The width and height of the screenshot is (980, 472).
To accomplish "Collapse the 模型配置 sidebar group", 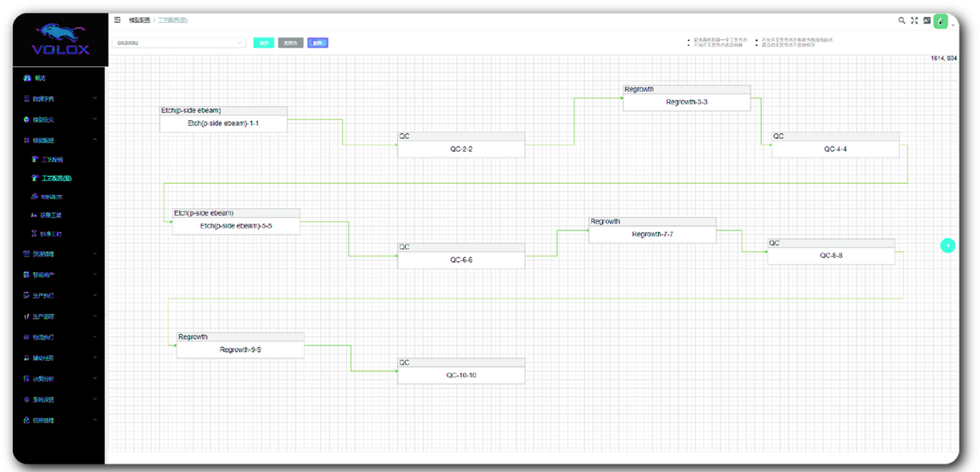I will coord(59,140).
